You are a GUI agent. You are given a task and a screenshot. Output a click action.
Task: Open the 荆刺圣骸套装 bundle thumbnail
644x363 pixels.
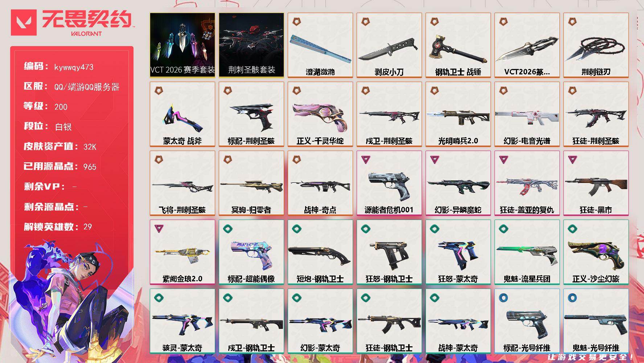point(251,45)
